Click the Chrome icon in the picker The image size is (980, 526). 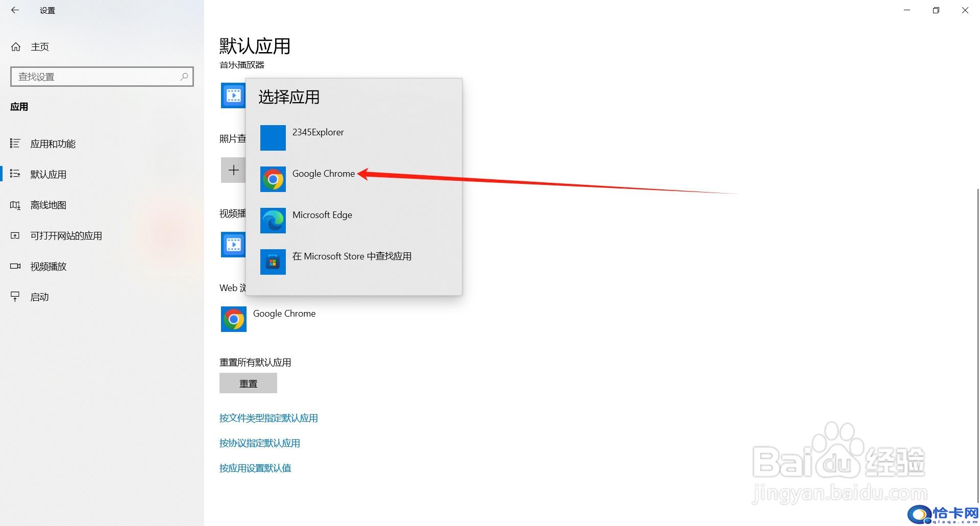coord(273,179)
